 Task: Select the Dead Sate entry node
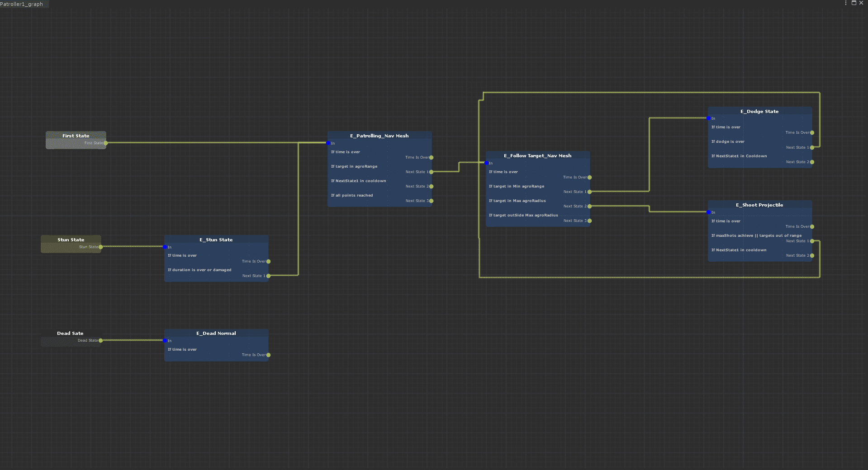[70, 334]
